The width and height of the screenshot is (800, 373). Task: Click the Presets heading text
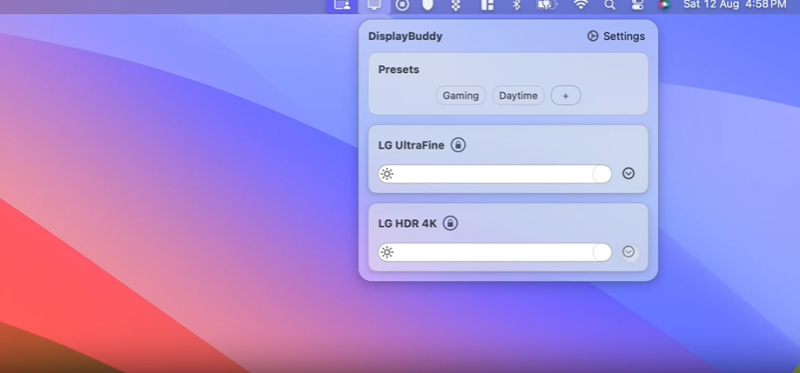398,69
